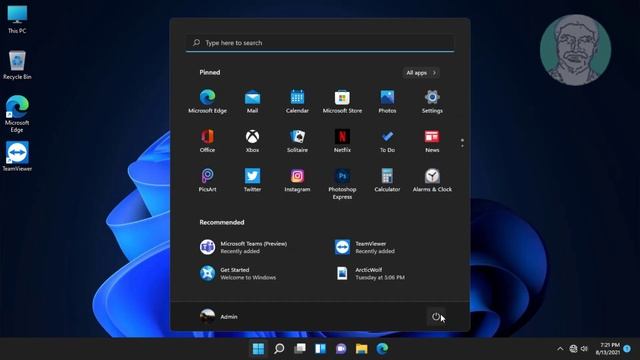640x360 pixels.
Task: Open network status in system tray
Action: (573, 349)
